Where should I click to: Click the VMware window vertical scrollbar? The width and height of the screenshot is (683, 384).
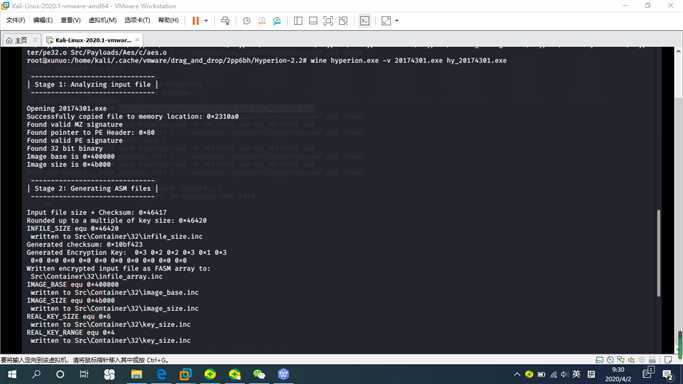[x=679, y=200]
